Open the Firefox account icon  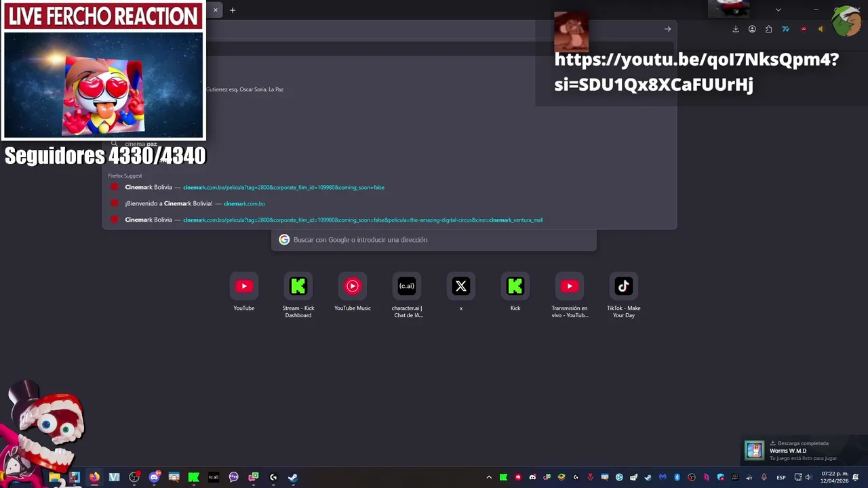752,29
